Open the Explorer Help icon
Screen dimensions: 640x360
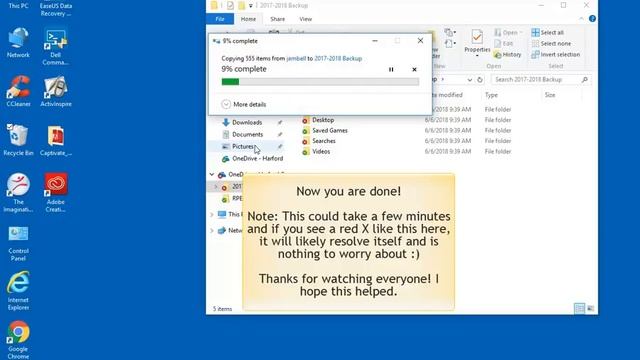(592, 19)
